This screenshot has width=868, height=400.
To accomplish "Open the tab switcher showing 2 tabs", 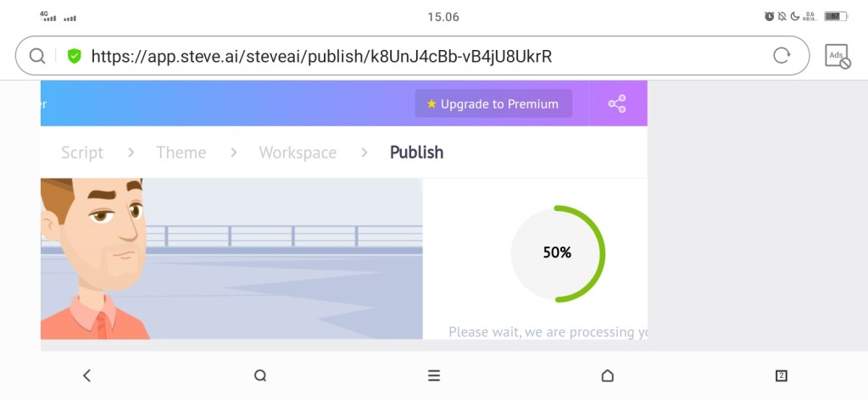I will (x=782, y=375).
